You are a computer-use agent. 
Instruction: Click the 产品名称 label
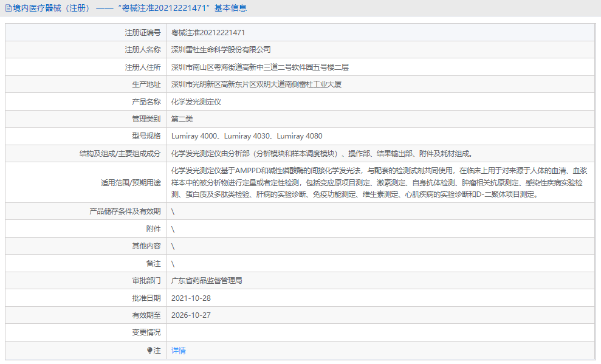146,101
